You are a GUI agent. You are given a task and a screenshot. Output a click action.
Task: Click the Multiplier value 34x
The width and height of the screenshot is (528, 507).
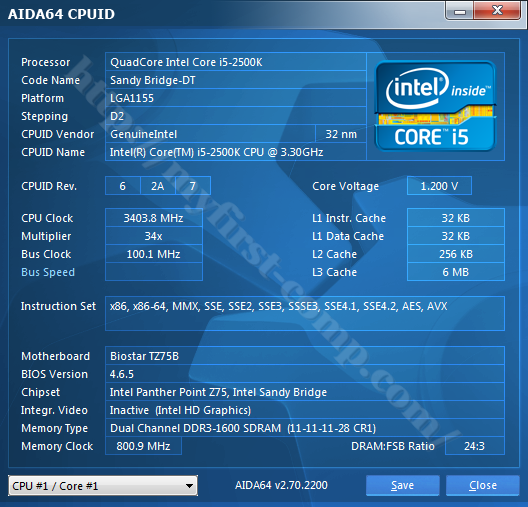tap(154, 236)
